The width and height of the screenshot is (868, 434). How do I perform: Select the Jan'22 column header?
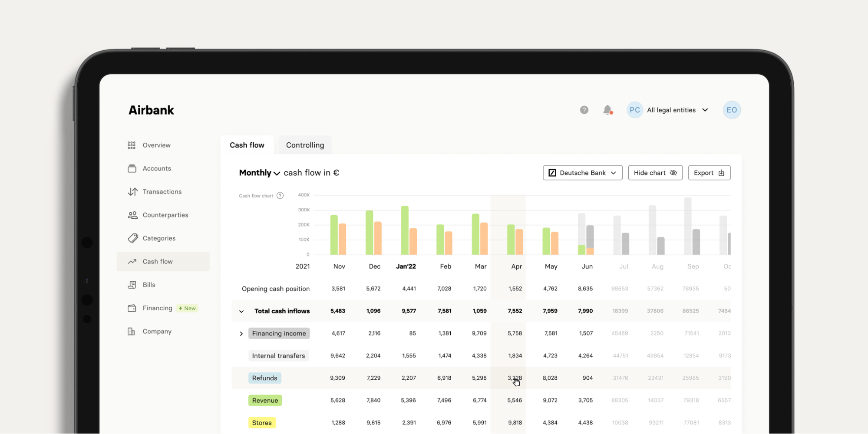pyautogui.click(x=406, y=266)
